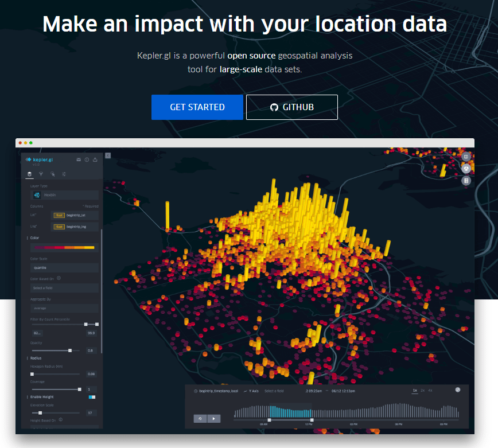498x448 pixels.
Task: Click the email icon in kepler.gl header
Action: point(79,160)
